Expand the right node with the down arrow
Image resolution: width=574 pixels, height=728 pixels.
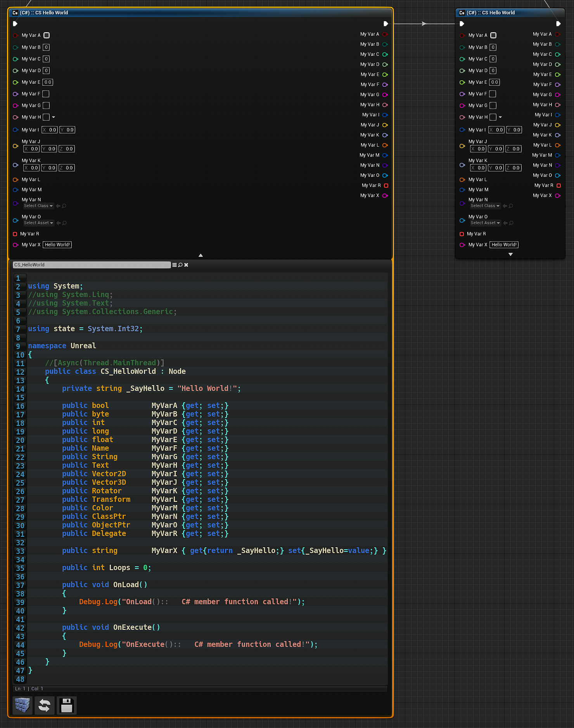pyautogui.click(x=510, y=254)
